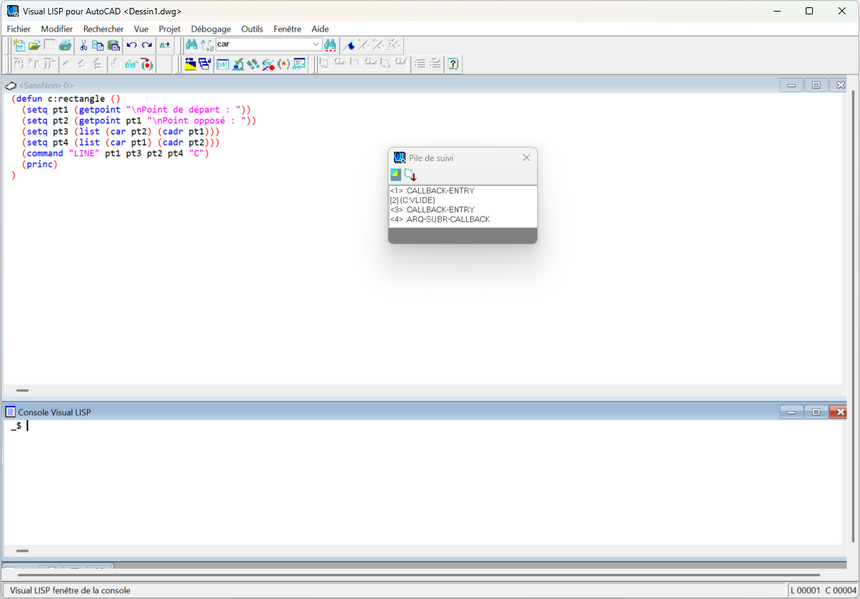The height and width of the screenshot is (599, 860).
Task: Click the console input prompt after _$
Action: (x=28, y=425)
